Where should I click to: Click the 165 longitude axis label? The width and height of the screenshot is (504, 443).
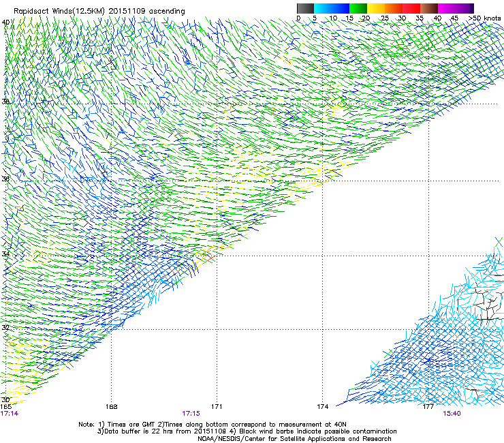coord(5,407)
